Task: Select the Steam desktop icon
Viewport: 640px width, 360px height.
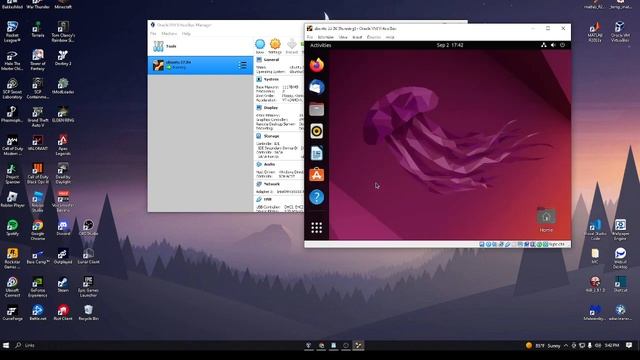Action: [x=63, y=284]
